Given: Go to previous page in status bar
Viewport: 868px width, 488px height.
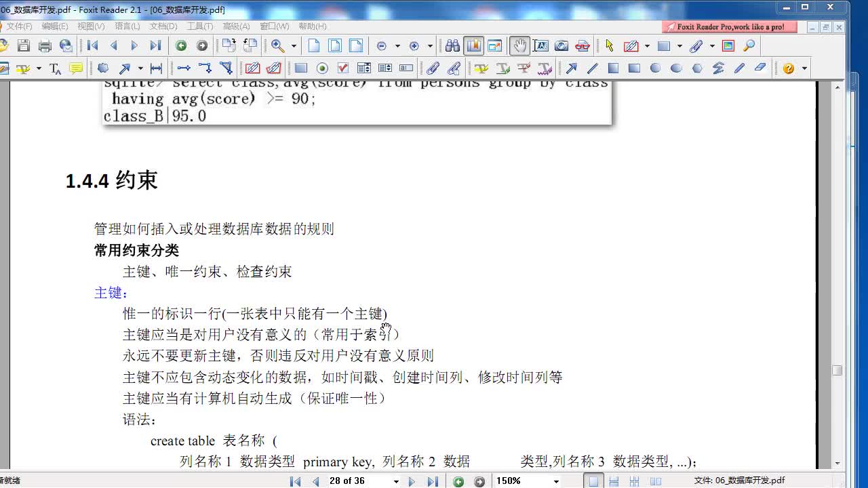Looking at the screenshot, I should coord(316,481).
